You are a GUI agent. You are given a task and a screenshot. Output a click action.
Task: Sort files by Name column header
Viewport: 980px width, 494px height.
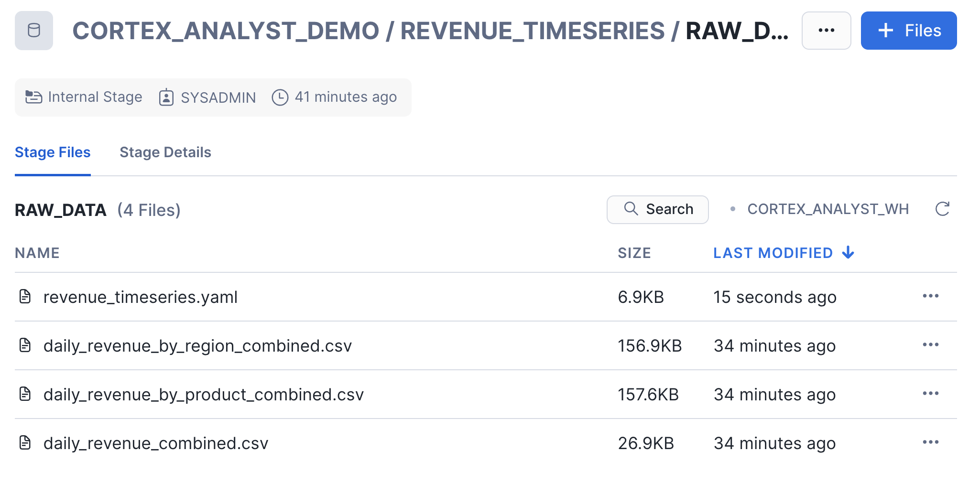[37, 253]
